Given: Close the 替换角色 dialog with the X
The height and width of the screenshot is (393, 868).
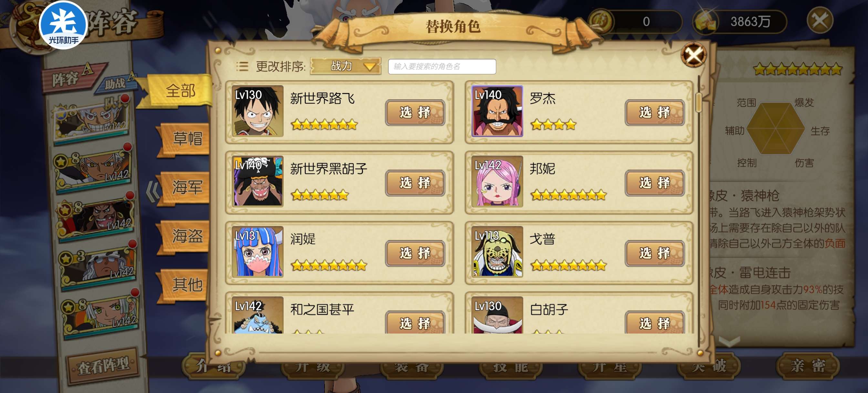Looking at the screenshot, I should [x=693, y=54].
